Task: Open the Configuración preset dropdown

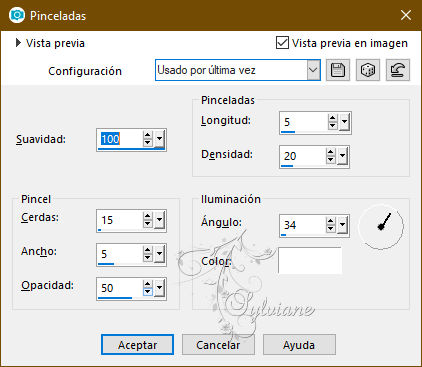Action: [x=313, y=70]
